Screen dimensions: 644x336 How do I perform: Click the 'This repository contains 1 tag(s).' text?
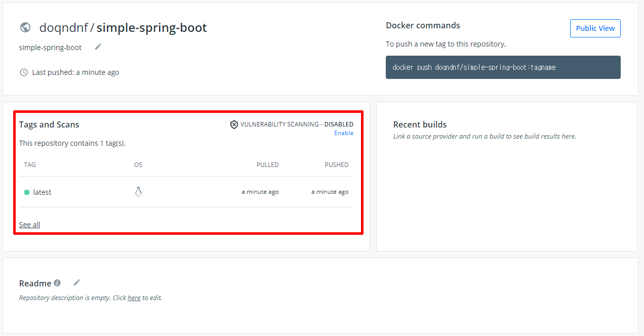tap(72, 143)
